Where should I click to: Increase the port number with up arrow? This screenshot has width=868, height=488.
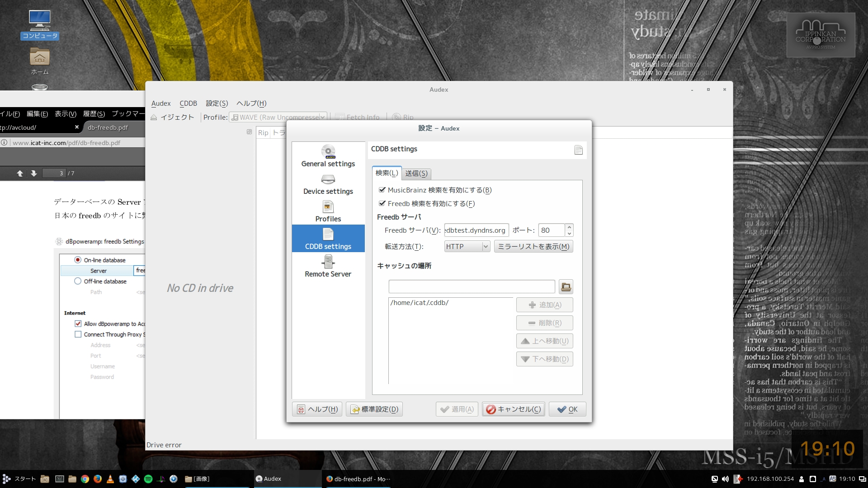click(x=570, y=227)
